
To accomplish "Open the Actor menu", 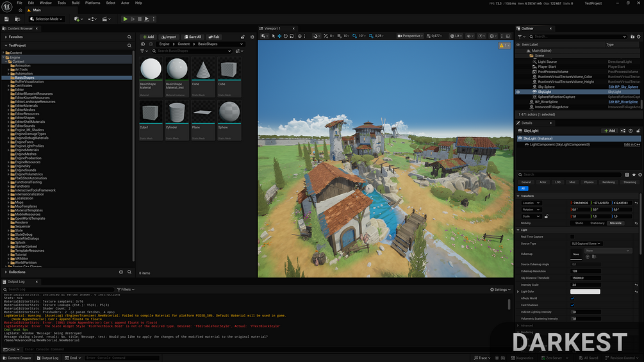I will coord(125,3).
